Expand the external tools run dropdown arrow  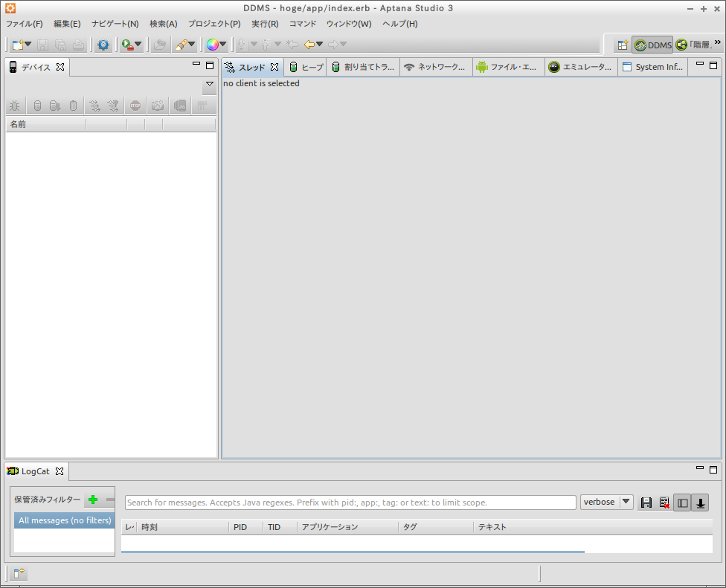[x=138, y=45]
